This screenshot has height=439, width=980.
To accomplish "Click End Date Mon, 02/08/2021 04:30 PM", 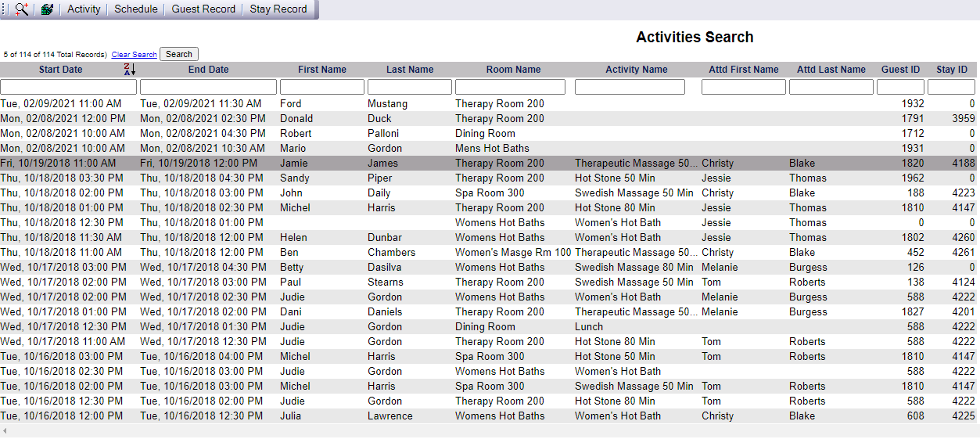I will [x=203, y=133].
